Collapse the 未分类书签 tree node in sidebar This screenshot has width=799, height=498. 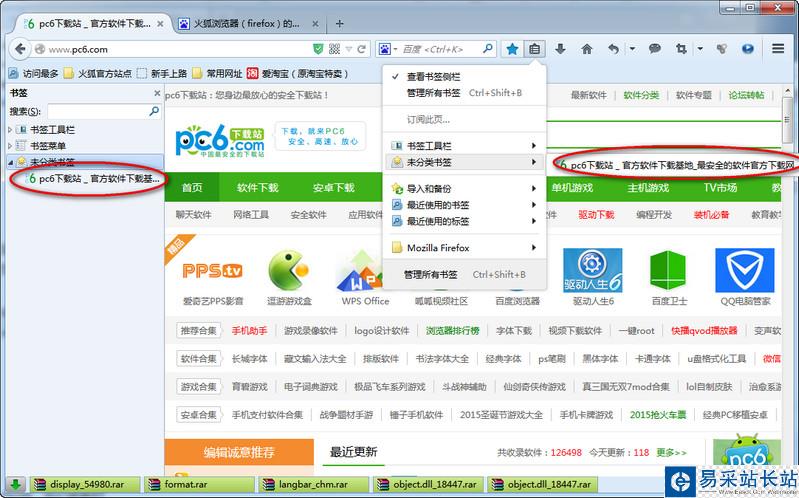tap(10, 162)
